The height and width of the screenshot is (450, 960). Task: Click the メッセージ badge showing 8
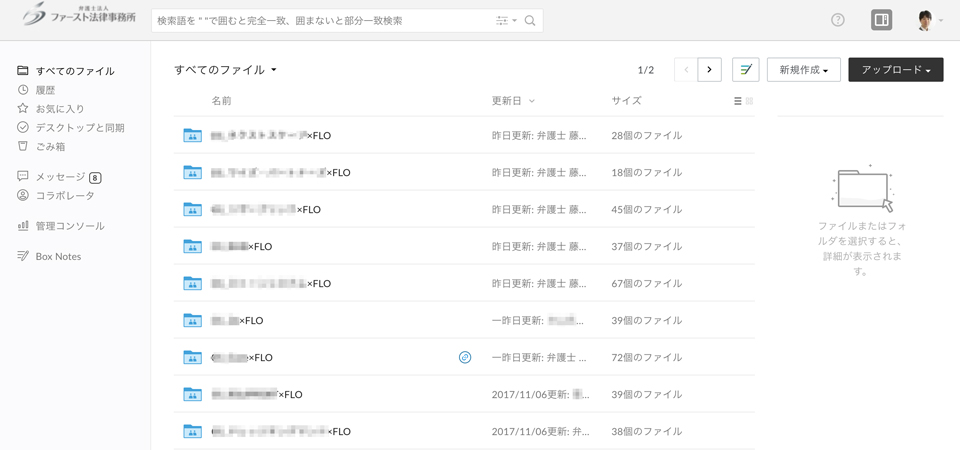(x=95, y=178)
